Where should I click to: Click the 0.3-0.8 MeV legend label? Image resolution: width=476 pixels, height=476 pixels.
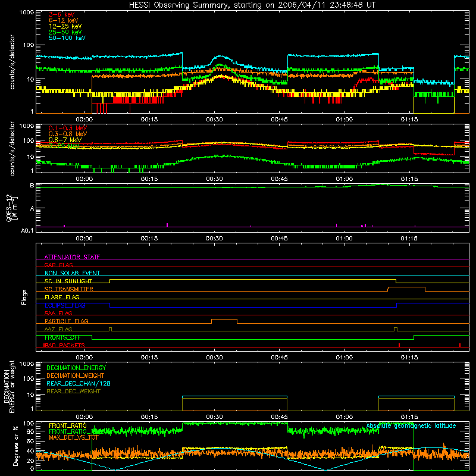tap(67, 134)
